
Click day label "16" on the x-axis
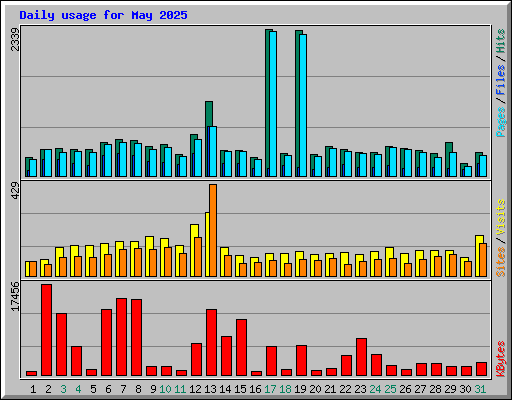tap(255, 389)
